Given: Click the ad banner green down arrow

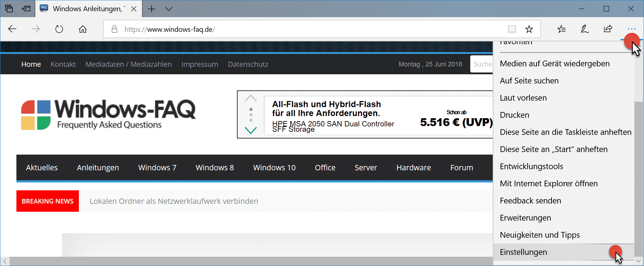Looking at the screenshot, I should 251,130.
